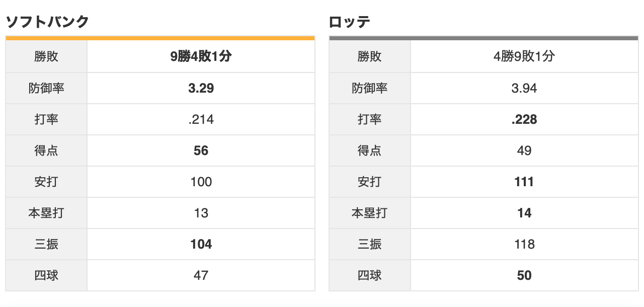Select SoftBank's 三振 value 104
The height and width of the screenshot is (307, 644).
coord(201,244)
